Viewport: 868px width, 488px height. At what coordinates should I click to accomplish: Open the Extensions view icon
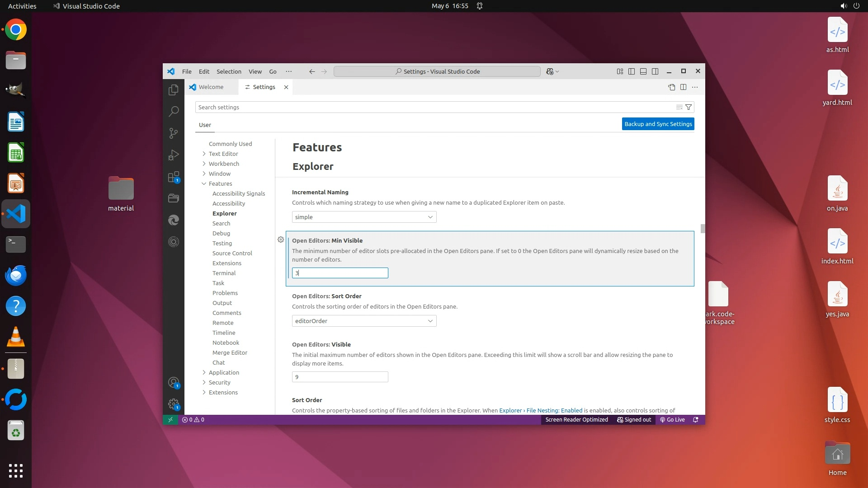[174, 177]
